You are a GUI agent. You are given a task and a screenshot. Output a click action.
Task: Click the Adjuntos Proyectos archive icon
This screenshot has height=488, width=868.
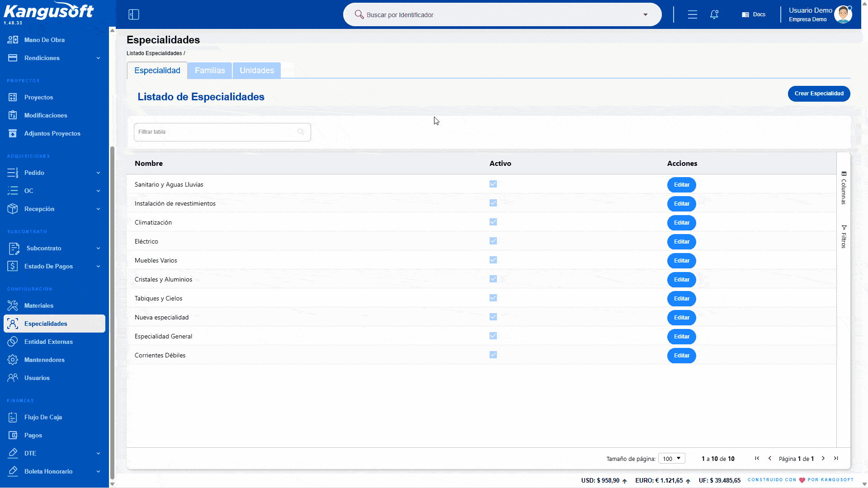[x=13, y=133]
